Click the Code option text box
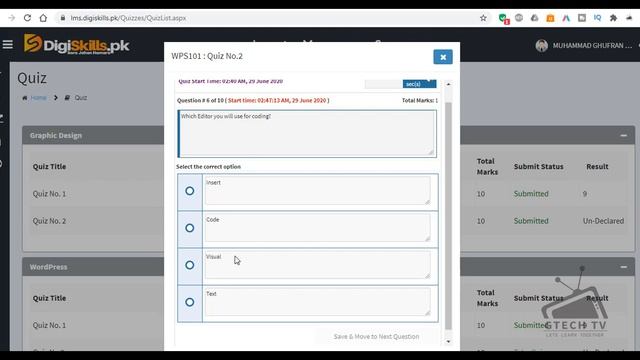The image size is (640, 360). coord(318,228)
